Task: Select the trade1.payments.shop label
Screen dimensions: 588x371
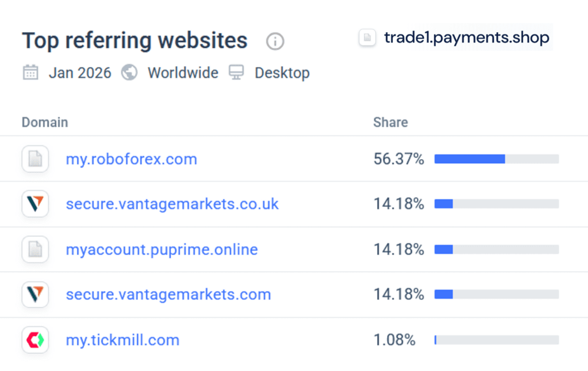Action: pos(466,37)
